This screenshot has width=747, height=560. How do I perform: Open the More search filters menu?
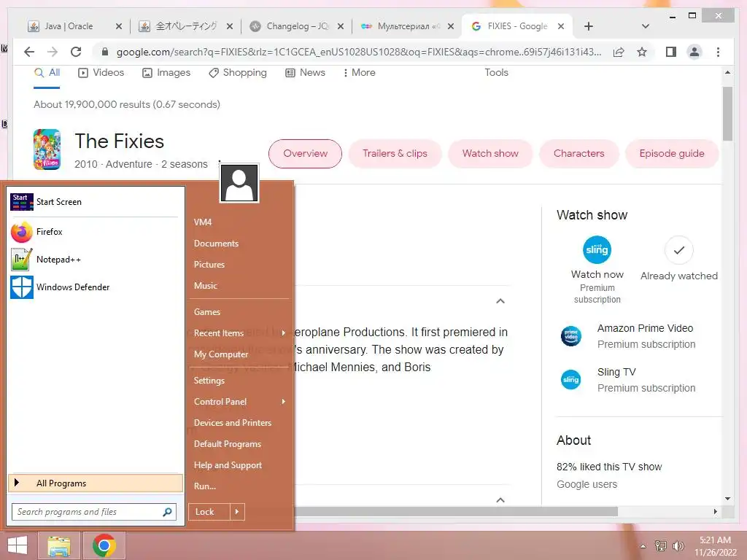[359, 72]
